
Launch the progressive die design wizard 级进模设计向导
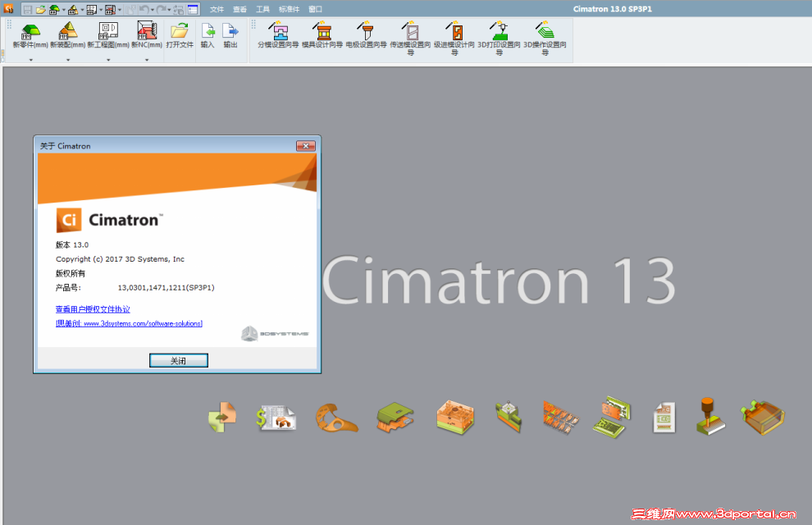454,39
